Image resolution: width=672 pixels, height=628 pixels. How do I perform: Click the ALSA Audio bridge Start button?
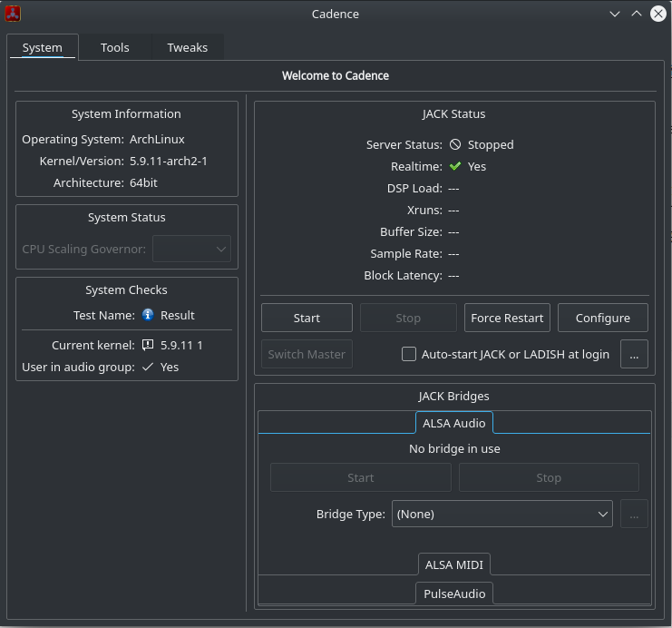click(360, 477)
